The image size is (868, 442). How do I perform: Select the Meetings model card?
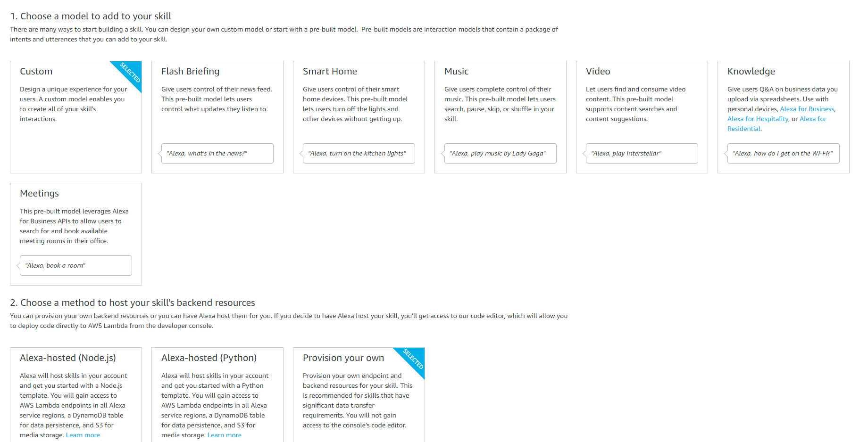(x=75, y=221)
